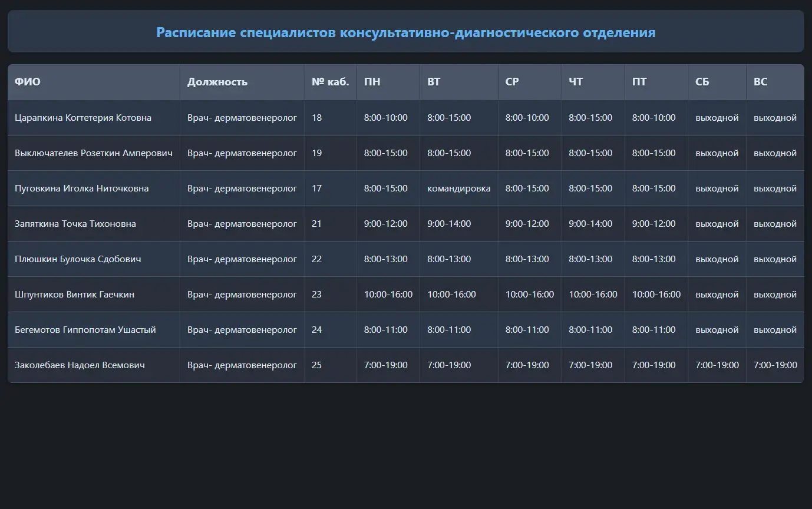The height and width of the screenshot is (509, 812).
Task: Select the name Царапкина Когтетерия Котовна
Action: (x=83, y=118)
